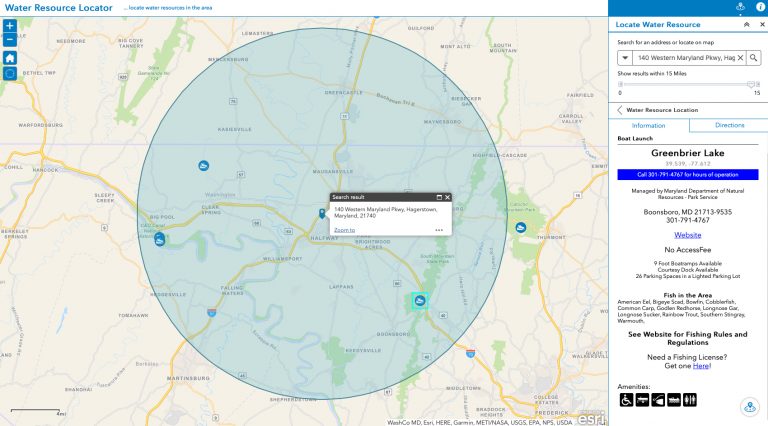Close the Search result popup
Image resolution: width=768 pixels, height=426 pixels.
click(447, 197)
